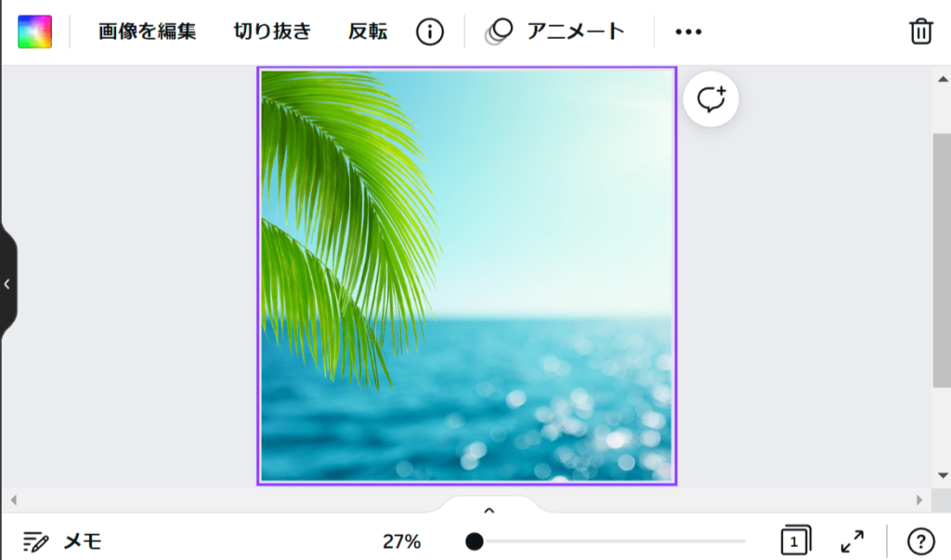Click the overlapping circles animate icon
Image resolution: width=951 pixels, height=560 pixels.
click(x=499, y=32)
